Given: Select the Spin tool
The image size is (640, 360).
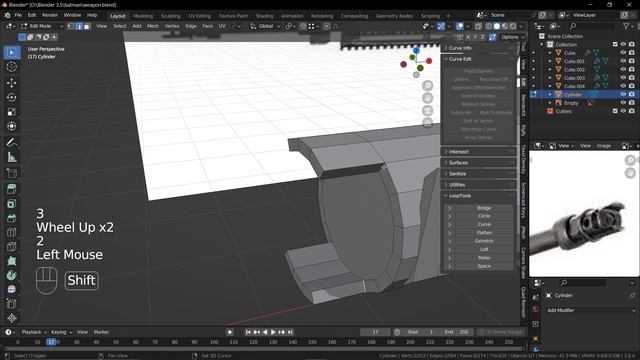Looking at the screenshot, I should point(11,276).
